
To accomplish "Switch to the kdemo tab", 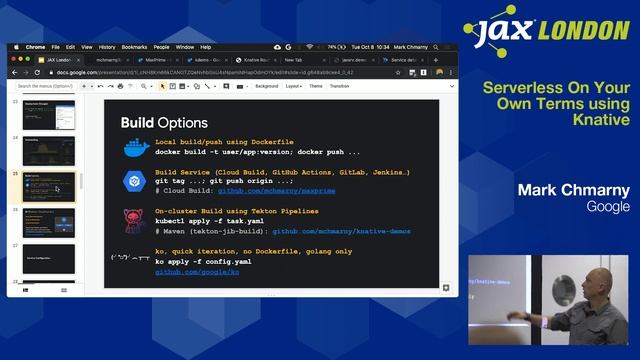I will coord(206,60).
